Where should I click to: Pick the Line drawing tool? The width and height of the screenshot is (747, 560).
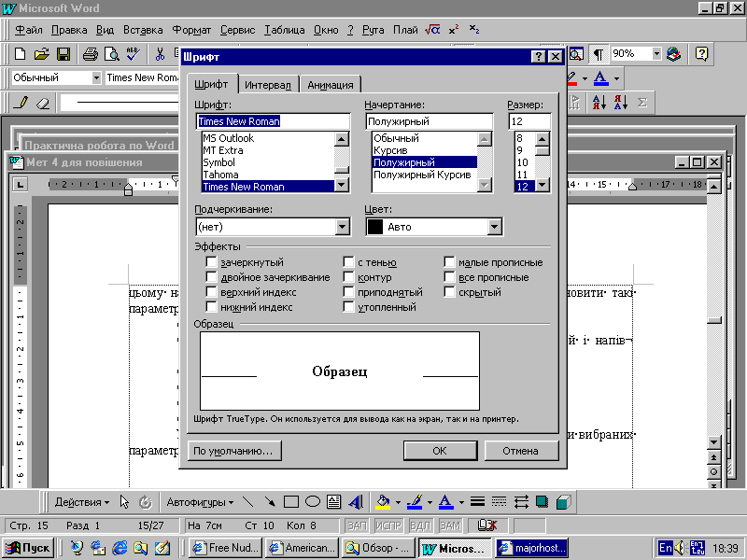point(247,502)
